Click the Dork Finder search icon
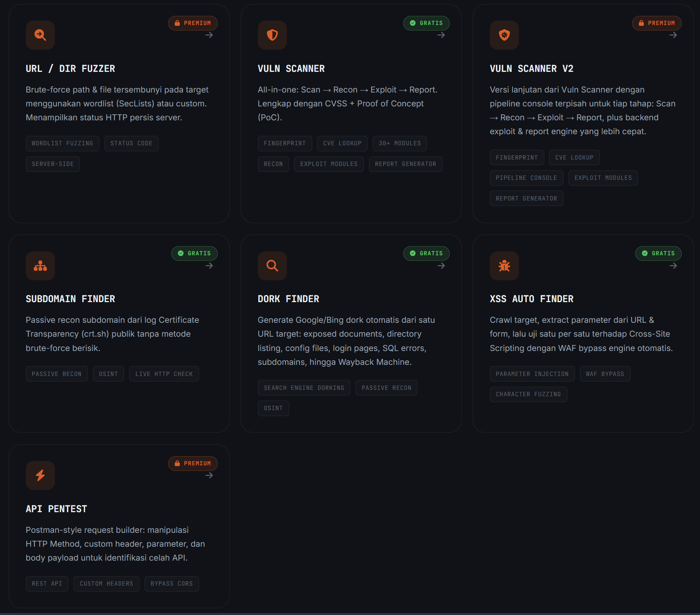The width and height of the screenshot is (700, 615). coord(272,266)
